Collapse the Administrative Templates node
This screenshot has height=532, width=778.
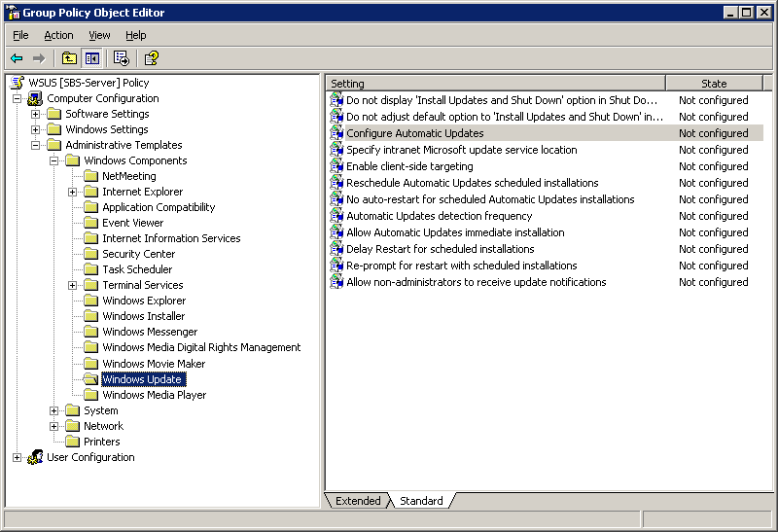[x=35, y=145]
